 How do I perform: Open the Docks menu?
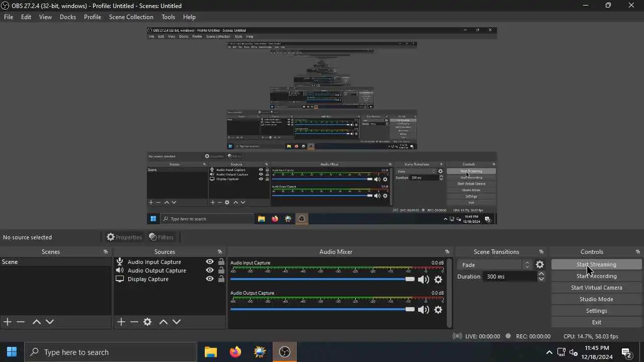tap(68, 17)
